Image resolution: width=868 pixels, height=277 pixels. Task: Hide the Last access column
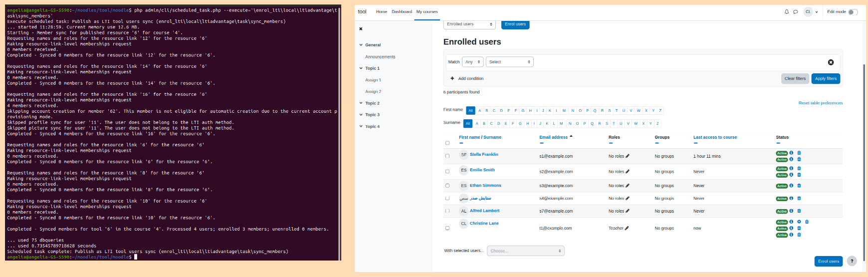pyautogui.click(x=695, y=143)
